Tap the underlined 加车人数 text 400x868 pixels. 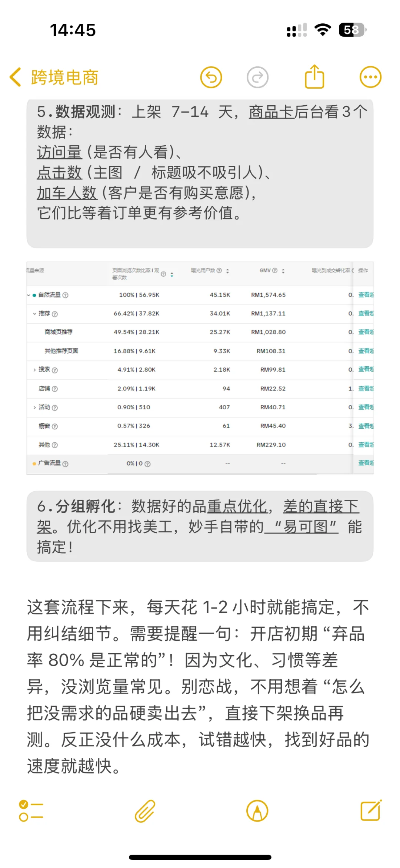tap(67, 193)
